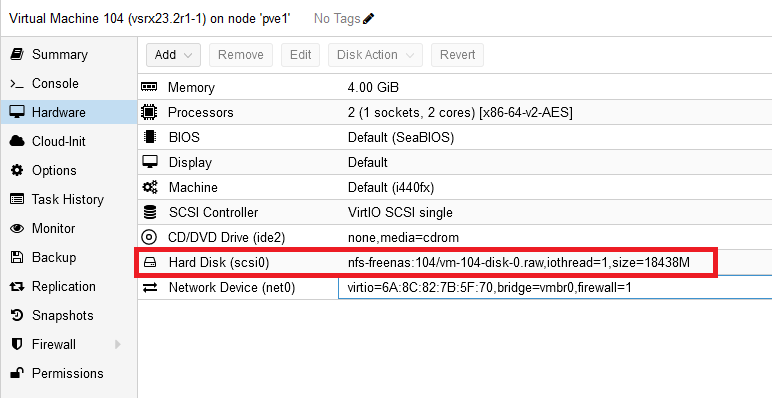This screenshot has width=772, height=398.
Task: Select the Network Device (net0) row
Action: click(455, 288)
